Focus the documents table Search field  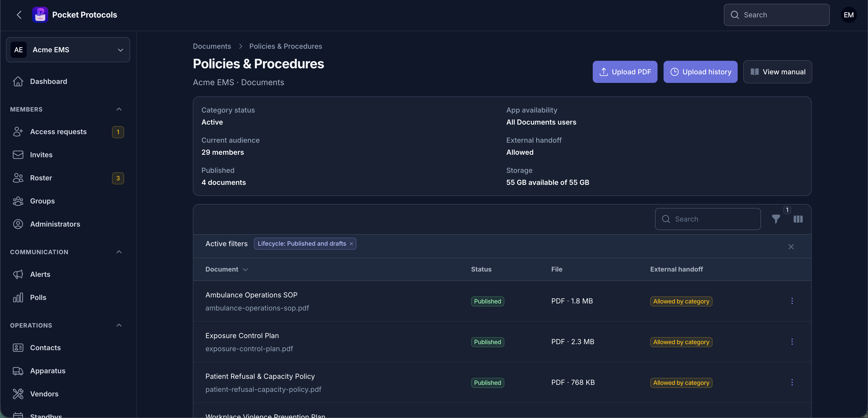tap(708, 219)
